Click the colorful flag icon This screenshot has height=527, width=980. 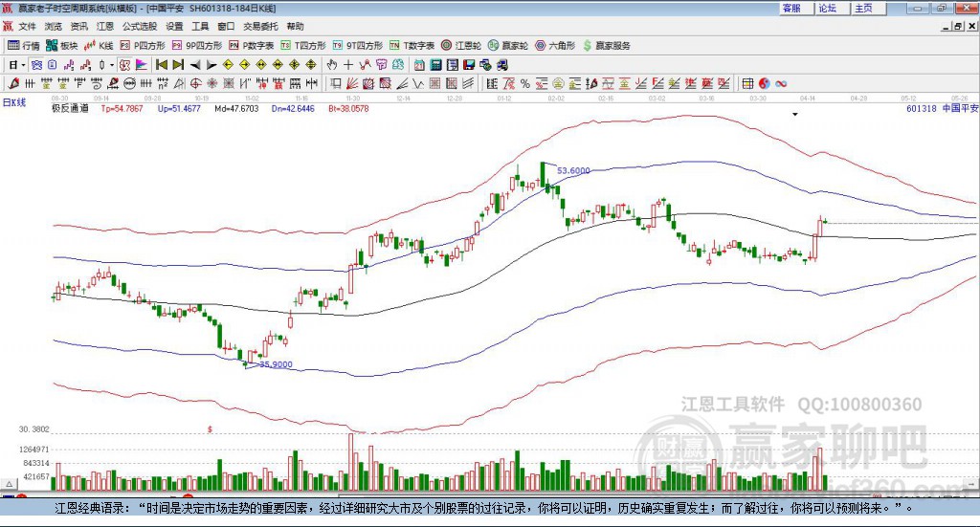[142, 65]
